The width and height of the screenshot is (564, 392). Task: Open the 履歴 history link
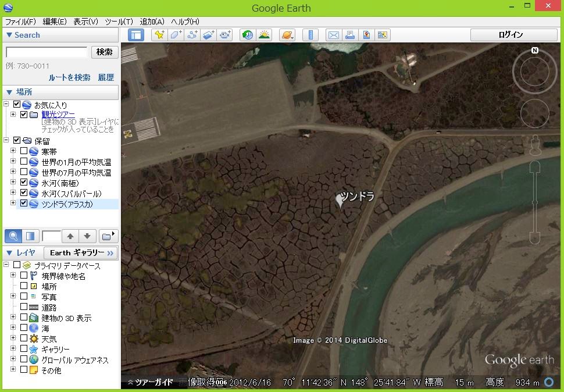coord(106,77)
